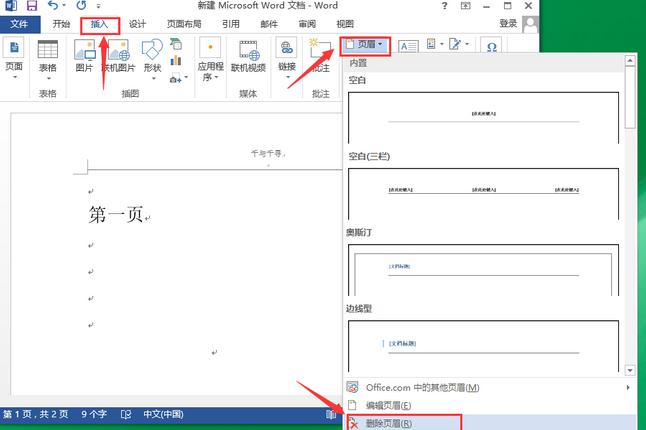Click the 第一页 heading in the document

(117, 214)
